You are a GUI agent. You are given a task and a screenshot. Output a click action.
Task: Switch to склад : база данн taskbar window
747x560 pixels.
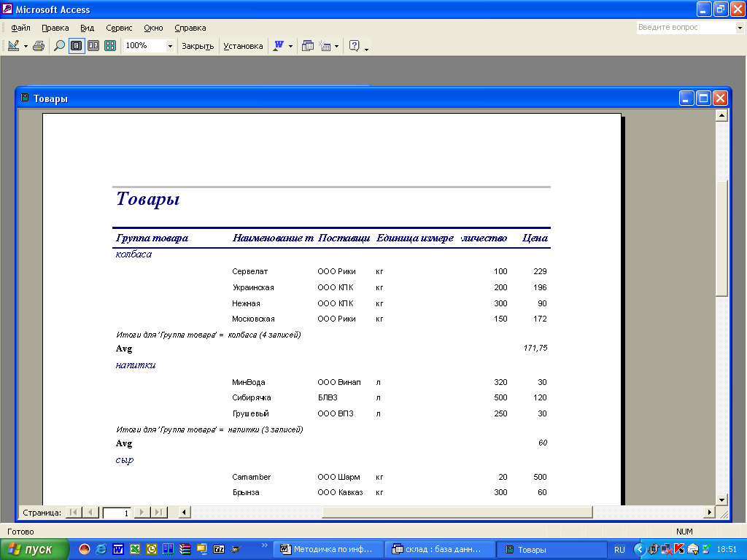[x=440, y=549]
